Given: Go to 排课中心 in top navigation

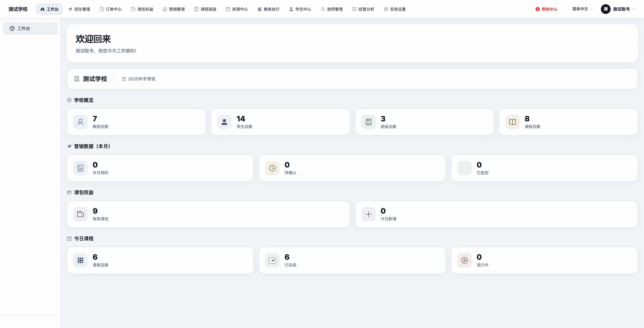Looking at the screenshot, I should click(x=237, y=9).
